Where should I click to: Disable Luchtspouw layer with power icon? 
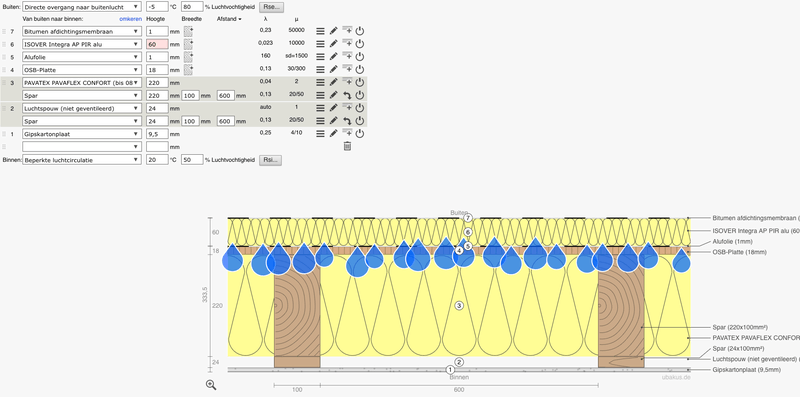tap(360, 108)
